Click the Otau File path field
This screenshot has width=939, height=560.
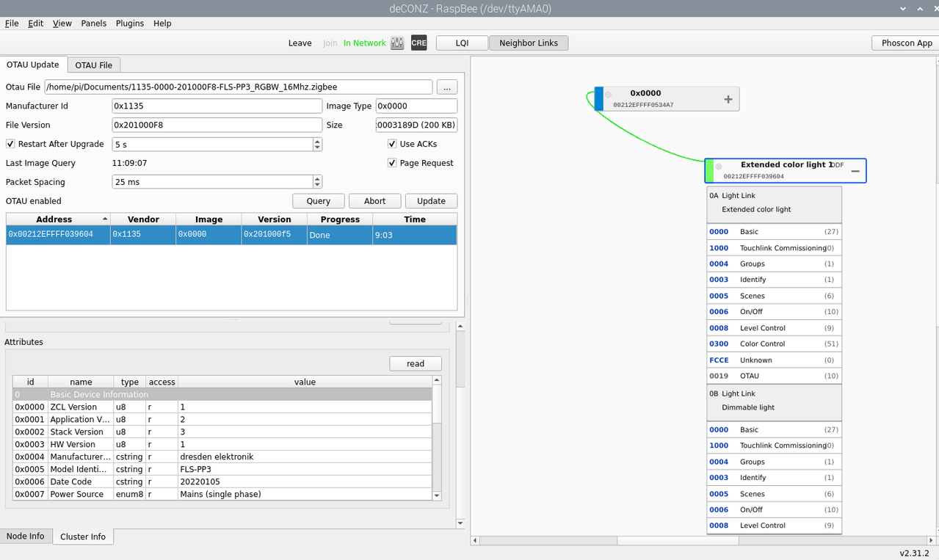click(x=239, y=87)
